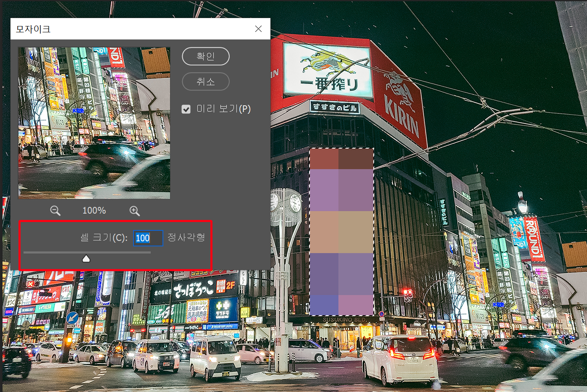Click the 셀 크기 input field
The height and width of the screenshot is (392, 587).
point(148,238)
